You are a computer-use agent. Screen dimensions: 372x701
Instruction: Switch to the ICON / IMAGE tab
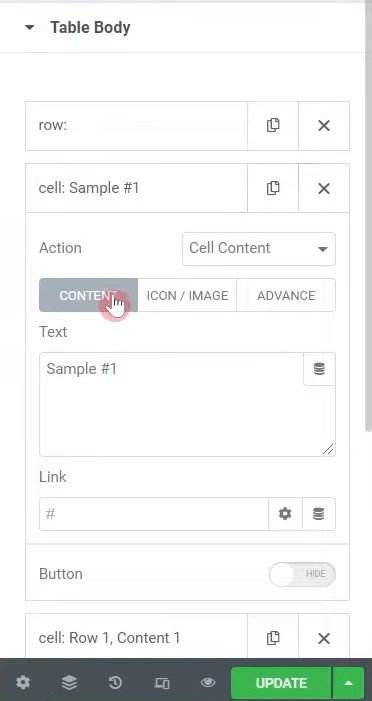pos(187,296)
